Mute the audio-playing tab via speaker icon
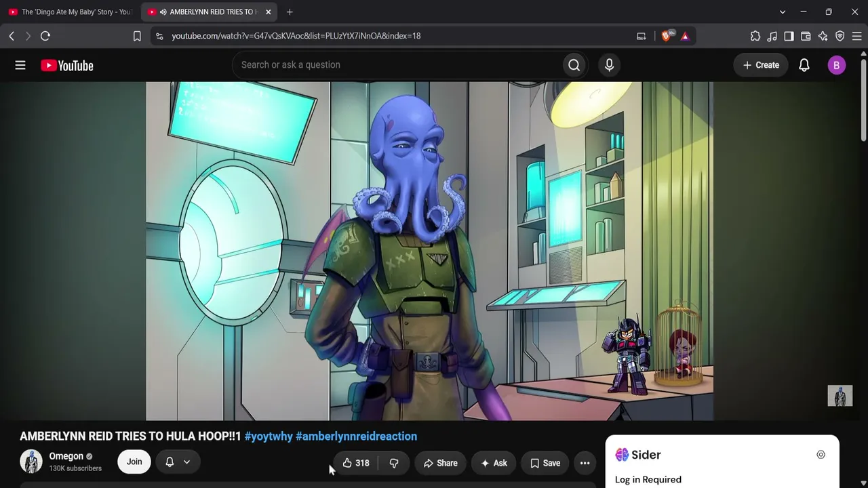This screenshot has height=488, width=868. 163,12
